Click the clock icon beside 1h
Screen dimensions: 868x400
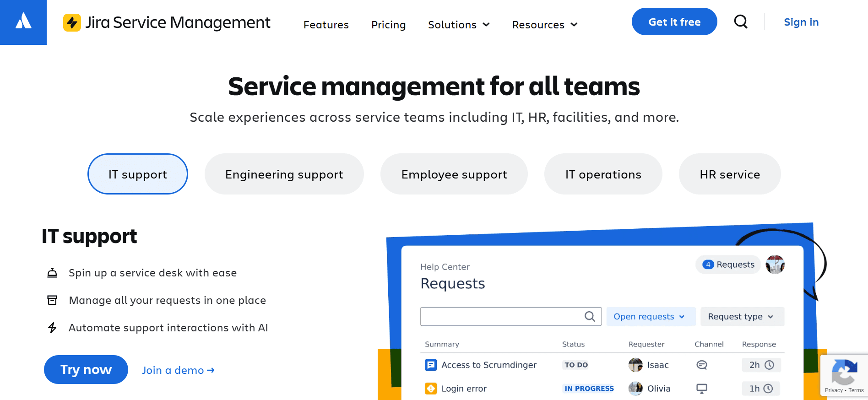point(769,389)
